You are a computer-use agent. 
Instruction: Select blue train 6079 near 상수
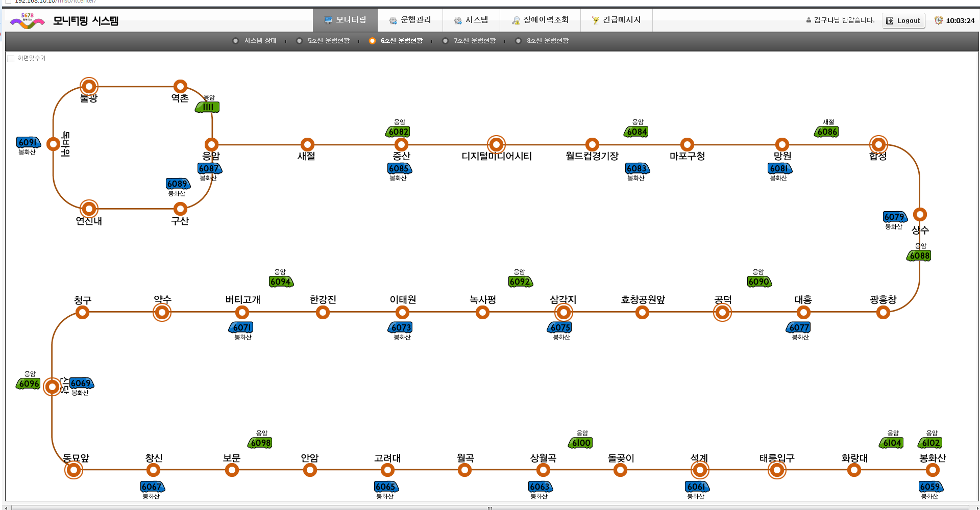pyautogui.click(x=895, y=217)
